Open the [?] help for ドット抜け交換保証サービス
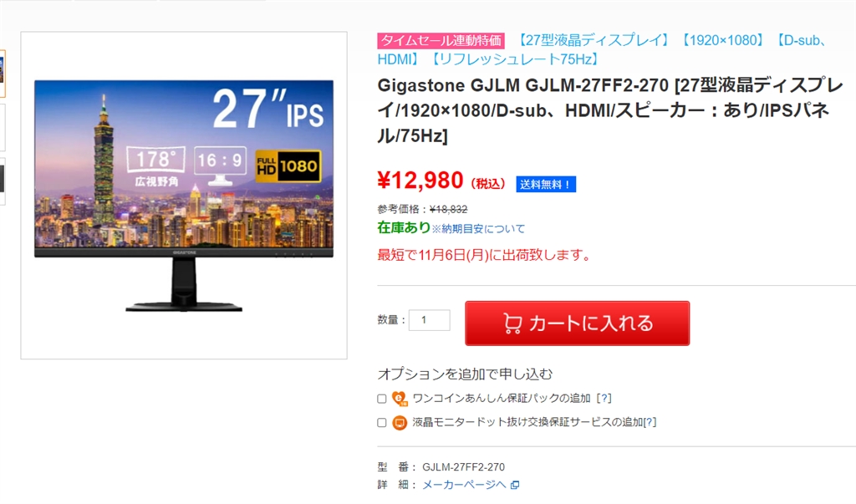This screenshot has width=856, height=504. 650,422
